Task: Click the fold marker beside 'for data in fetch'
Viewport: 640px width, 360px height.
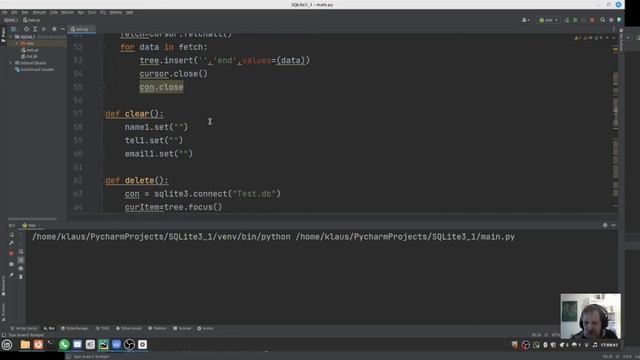Action: [x=103, y=47]
